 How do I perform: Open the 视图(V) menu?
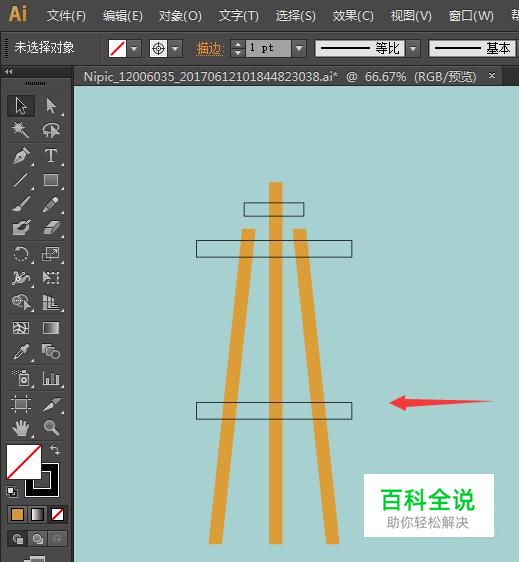(411, 16)
